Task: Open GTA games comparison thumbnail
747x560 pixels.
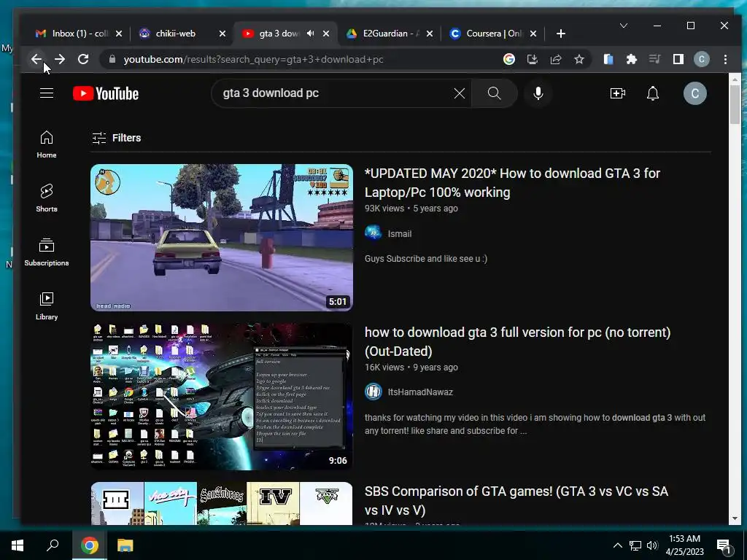Action: click(222, 503)
